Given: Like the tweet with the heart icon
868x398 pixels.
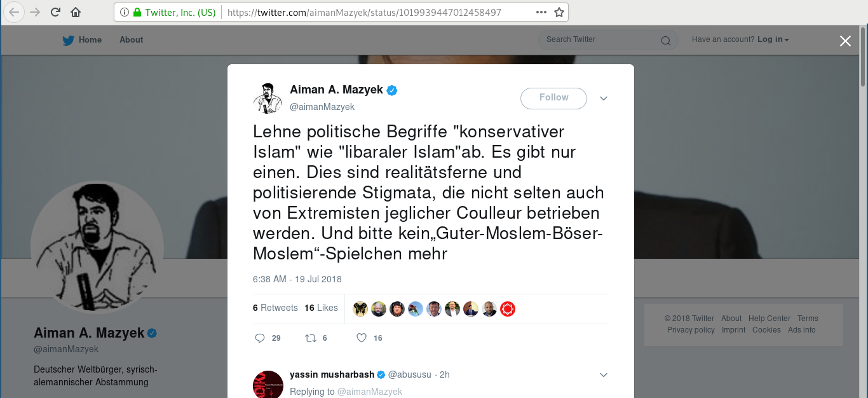Looking at the screenshot, I should pyautogui.click(x=362, y=338).
